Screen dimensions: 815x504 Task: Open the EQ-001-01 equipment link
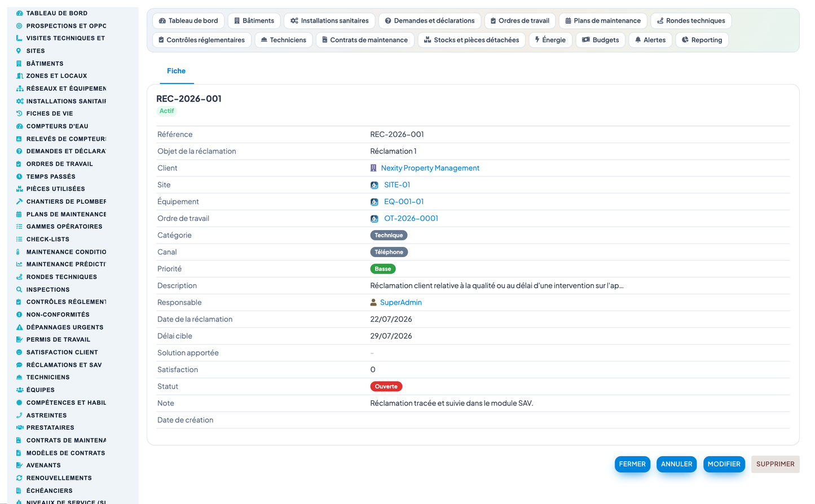pos(404,202)
